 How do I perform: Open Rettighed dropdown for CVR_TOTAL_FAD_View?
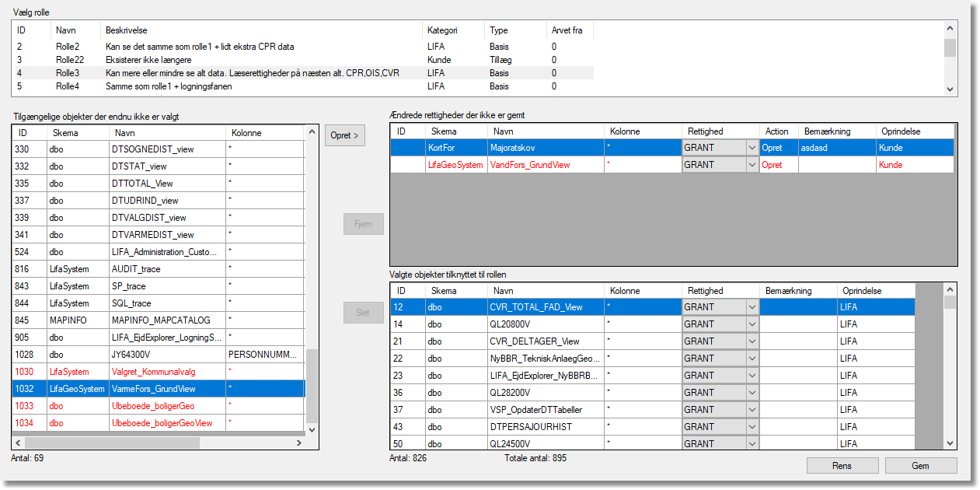coord(752,307)
